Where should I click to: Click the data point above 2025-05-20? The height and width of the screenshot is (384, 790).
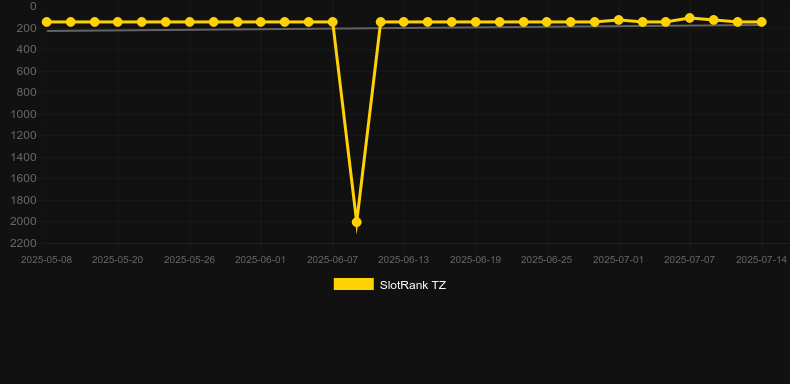pos(118,22)
